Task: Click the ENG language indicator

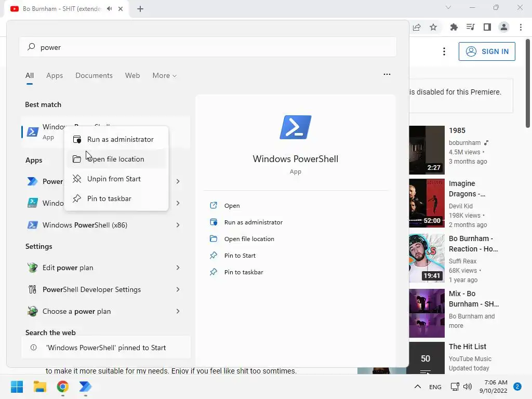Action: coord(435,387)
